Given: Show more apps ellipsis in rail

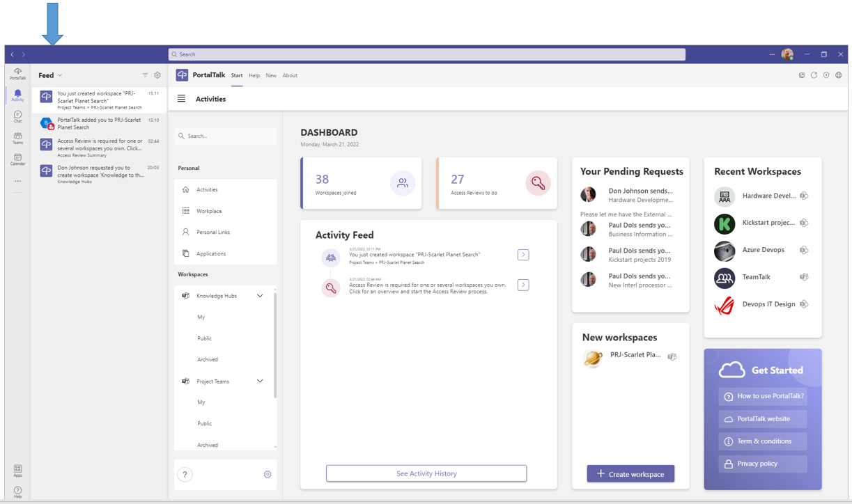Looking at the screenshot, I should [17, 181].
